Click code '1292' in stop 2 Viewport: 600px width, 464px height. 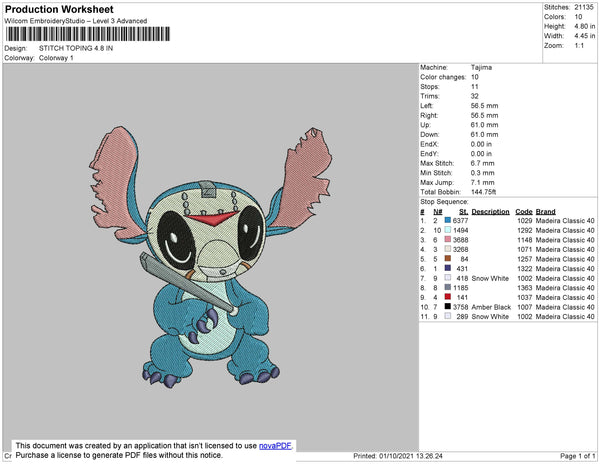point(525,230)
